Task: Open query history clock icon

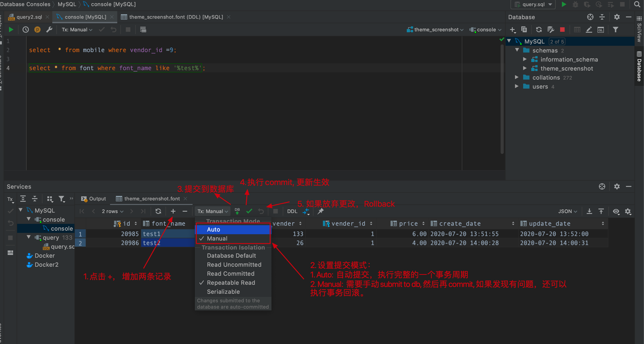Action: tap(25, 30)
